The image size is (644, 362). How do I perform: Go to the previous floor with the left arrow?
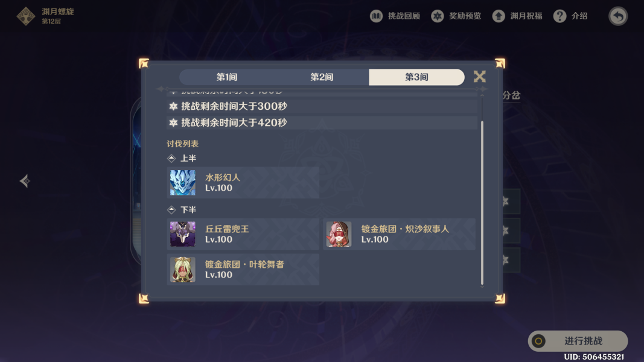tap(25, 180)
